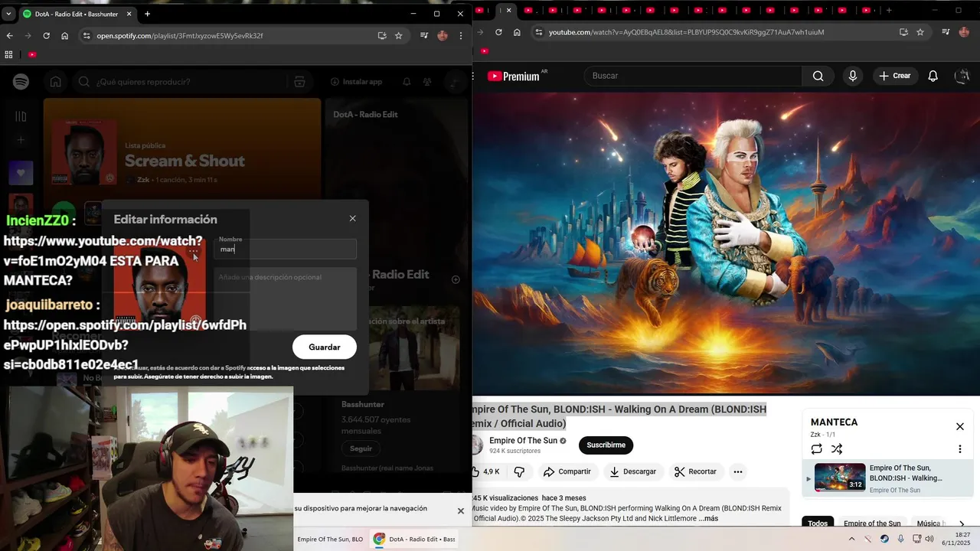Open a new tab in Spotify browser window
The image size is (980, 551).
[x=147, y=14]
